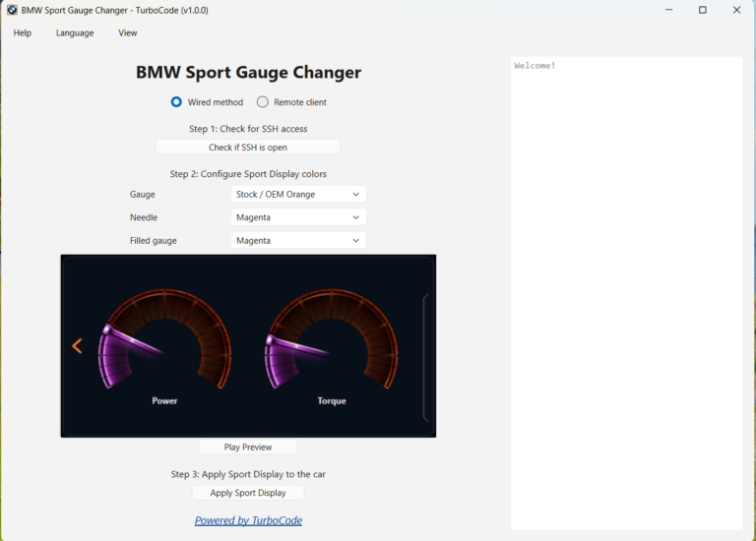The image size is (756, 541).
Task: Click the Torque gauge in preview
Action: [331, 339]
